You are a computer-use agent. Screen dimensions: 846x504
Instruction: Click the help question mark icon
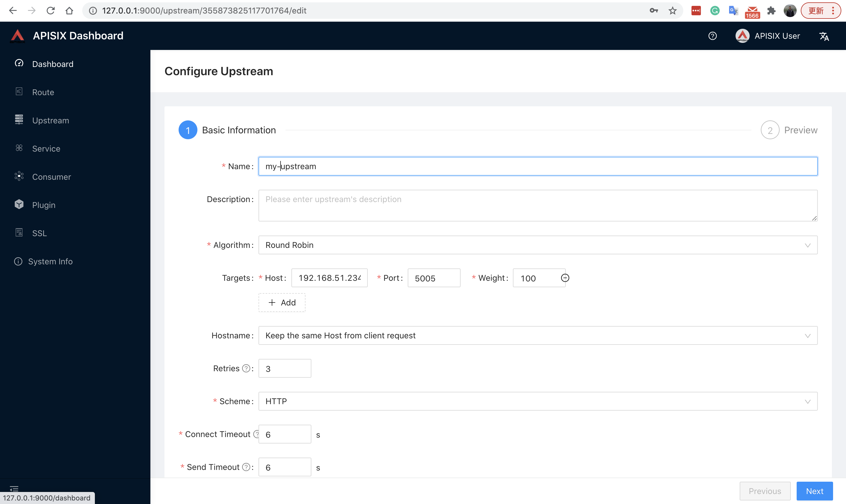pyautogui.click(x=714, y=36)
